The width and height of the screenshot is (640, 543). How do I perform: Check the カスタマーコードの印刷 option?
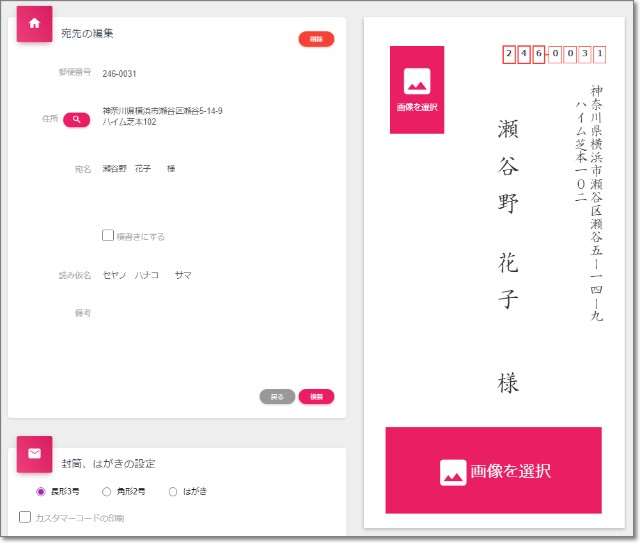26,517
